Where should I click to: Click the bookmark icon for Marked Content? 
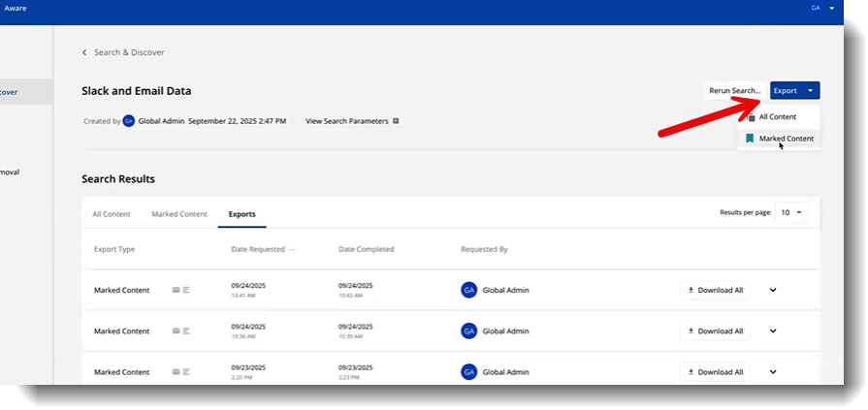(750, 139)
